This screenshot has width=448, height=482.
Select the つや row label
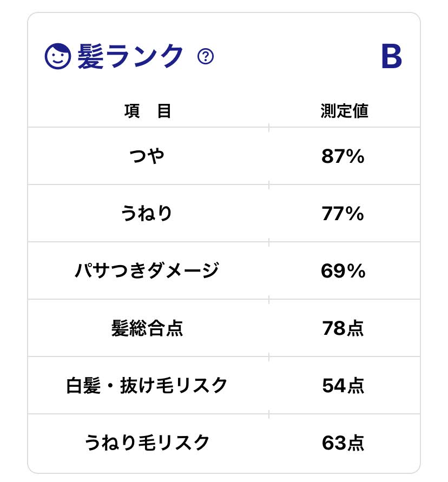click(x=148, y=157)
